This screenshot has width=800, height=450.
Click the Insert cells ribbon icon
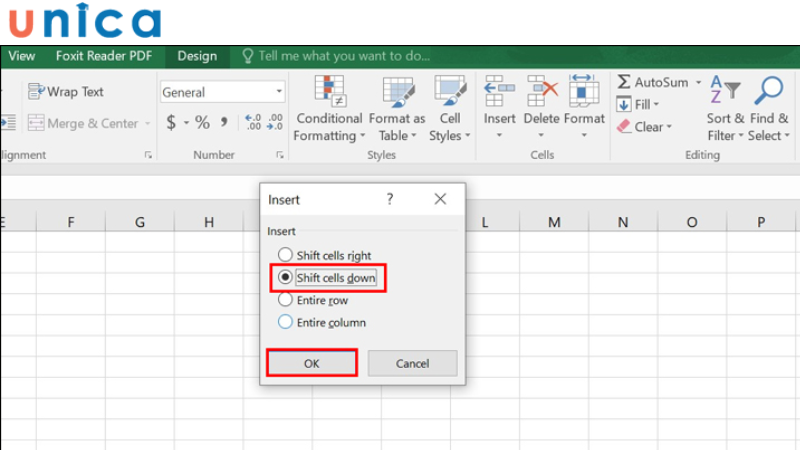click(499, 90)
